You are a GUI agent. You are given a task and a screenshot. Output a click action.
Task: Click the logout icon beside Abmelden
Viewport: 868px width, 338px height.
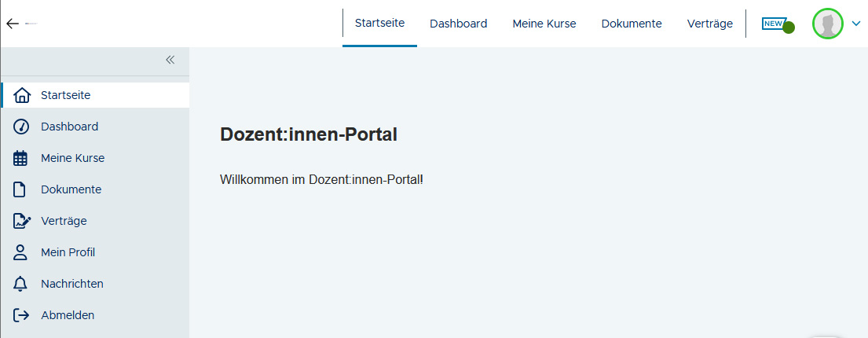point(21,315)
